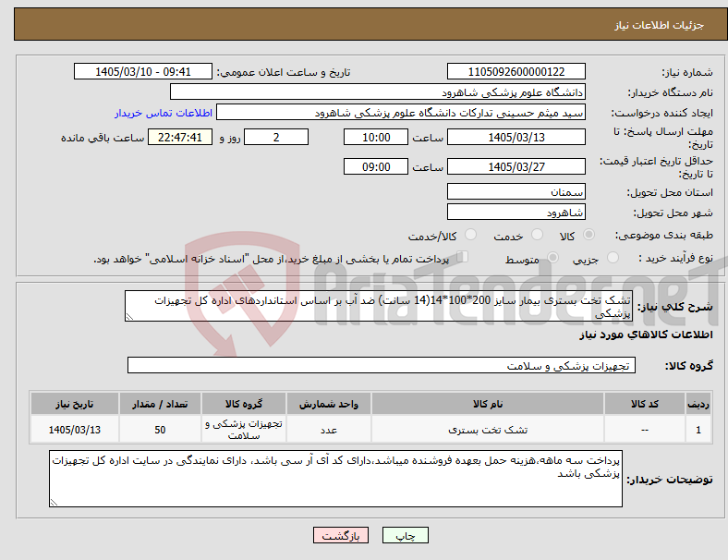
Task: Choose the جزیی purchase type radio
Action: point(613,258)
